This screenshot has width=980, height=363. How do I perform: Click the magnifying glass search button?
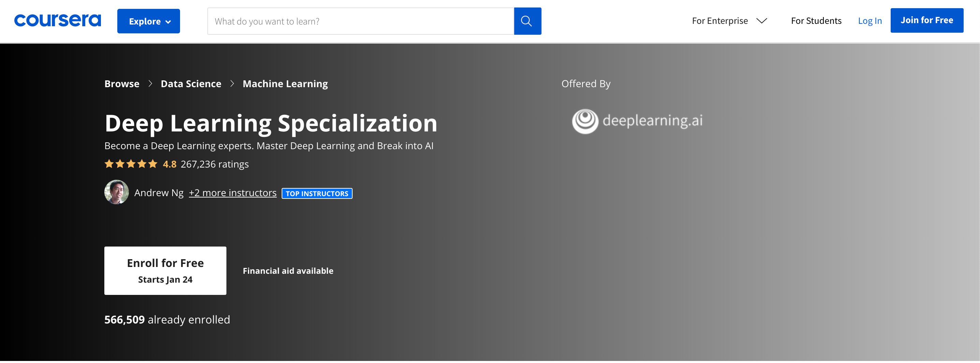tap(527, 21)
